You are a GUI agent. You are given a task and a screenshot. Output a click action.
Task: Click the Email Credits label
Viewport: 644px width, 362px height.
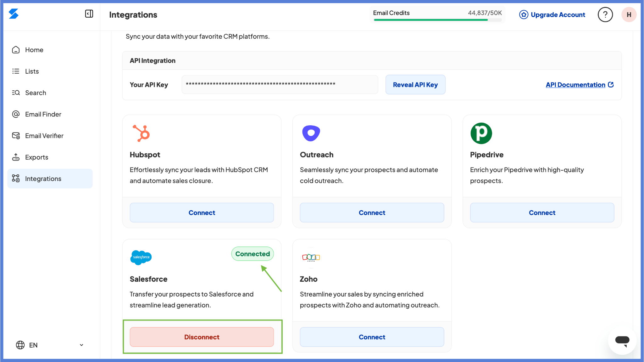(391, 13)
